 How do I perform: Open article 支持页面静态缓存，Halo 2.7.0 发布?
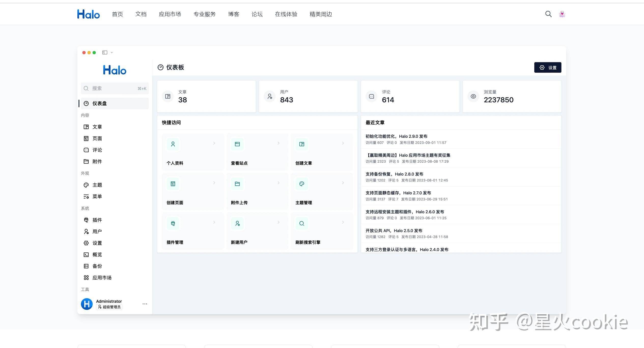398,193
